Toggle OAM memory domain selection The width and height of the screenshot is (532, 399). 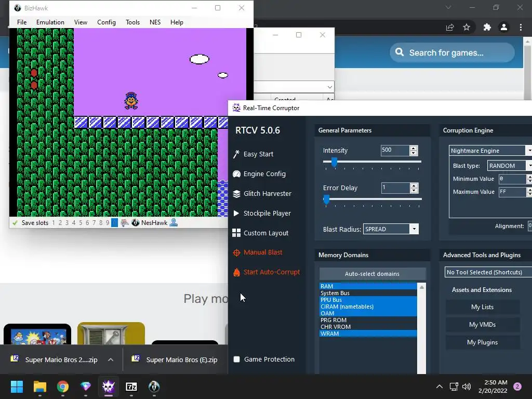point(368,313)
